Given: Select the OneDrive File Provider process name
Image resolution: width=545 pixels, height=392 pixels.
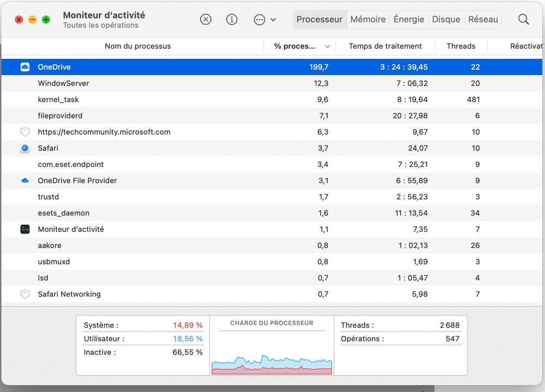Looking at the screenshot, I should pyautogui.click(x=77, y=180).
